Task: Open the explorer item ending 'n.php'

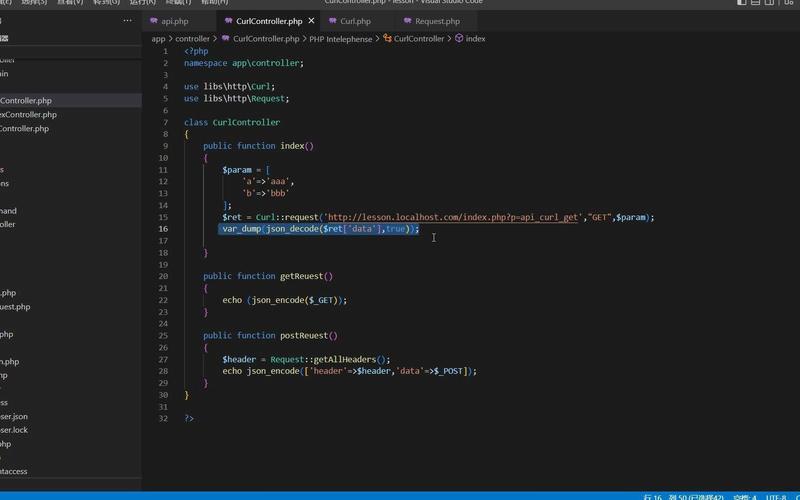Action: pyautogui.click(x=10, y=362)
